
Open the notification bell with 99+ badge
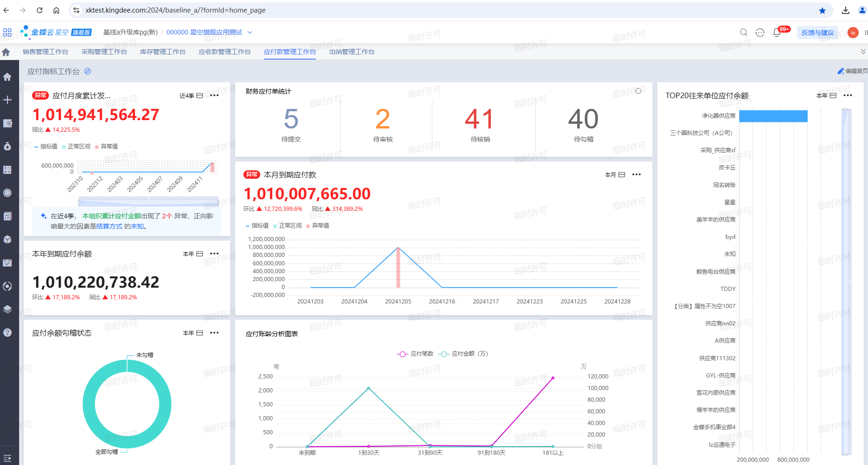(777, 32)
